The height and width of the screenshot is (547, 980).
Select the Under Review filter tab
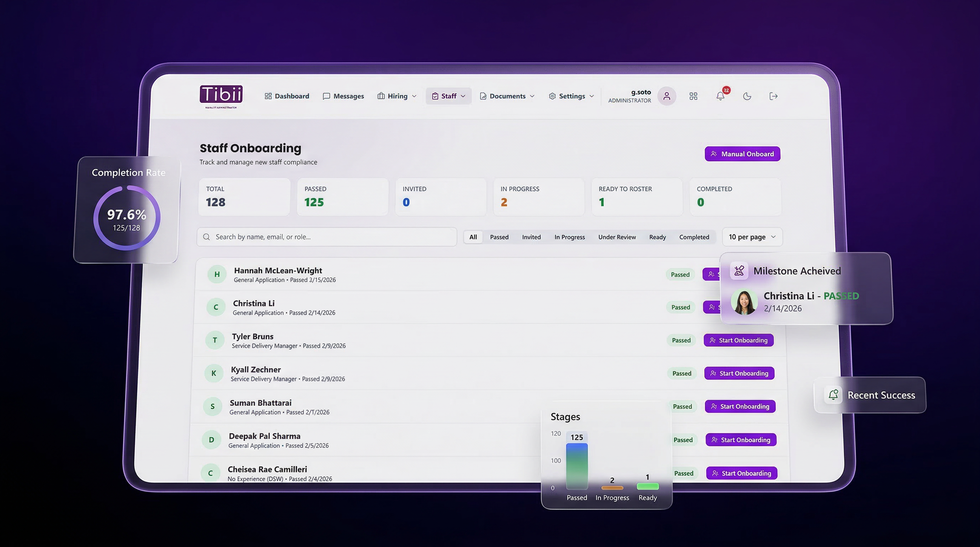coord(617,237)
